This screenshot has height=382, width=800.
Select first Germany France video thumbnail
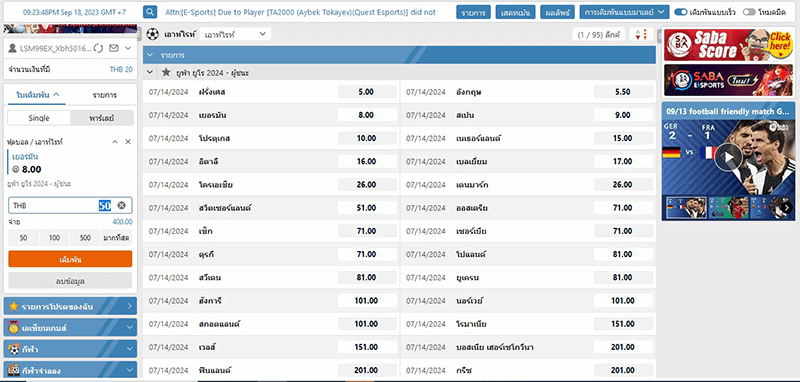[x=686, y=208]
